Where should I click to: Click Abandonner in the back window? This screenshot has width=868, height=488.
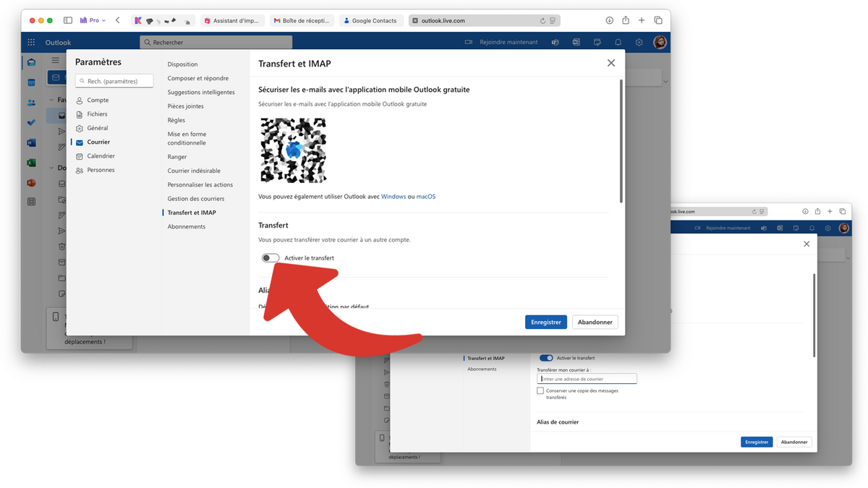coord(794,442)
